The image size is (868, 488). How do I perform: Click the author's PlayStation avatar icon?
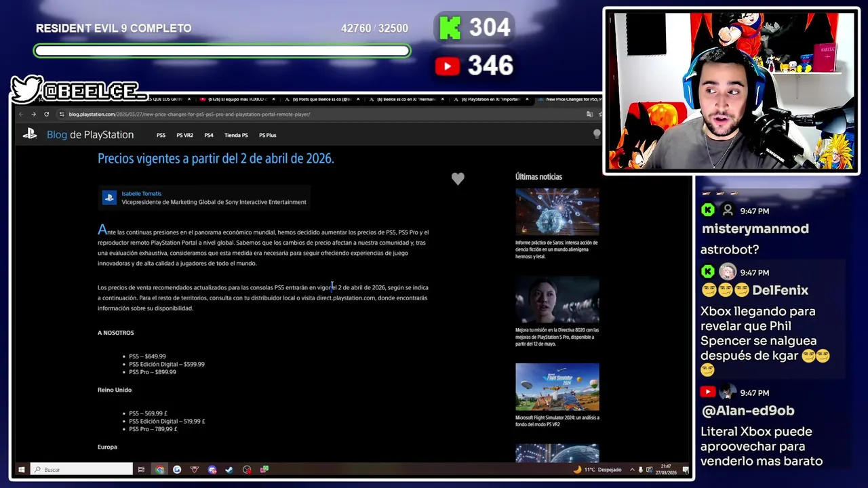click(x=108, y=198)
